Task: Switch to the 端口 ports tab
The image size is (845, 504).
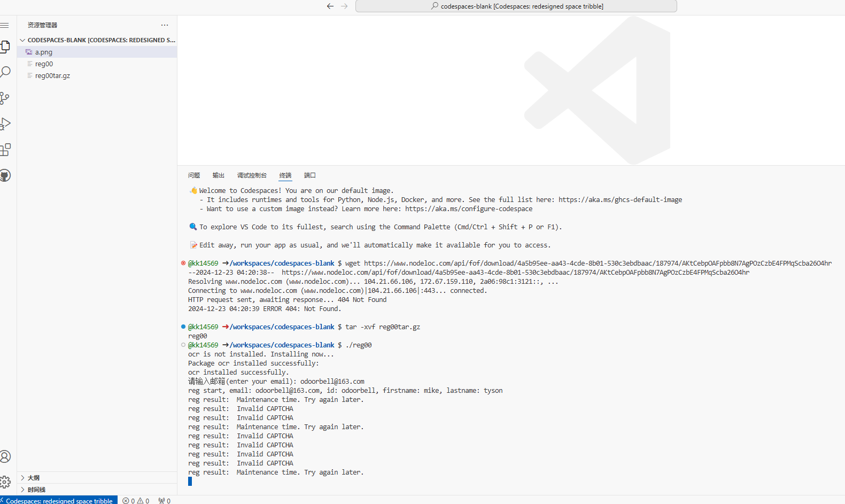Action: [310, 175]
